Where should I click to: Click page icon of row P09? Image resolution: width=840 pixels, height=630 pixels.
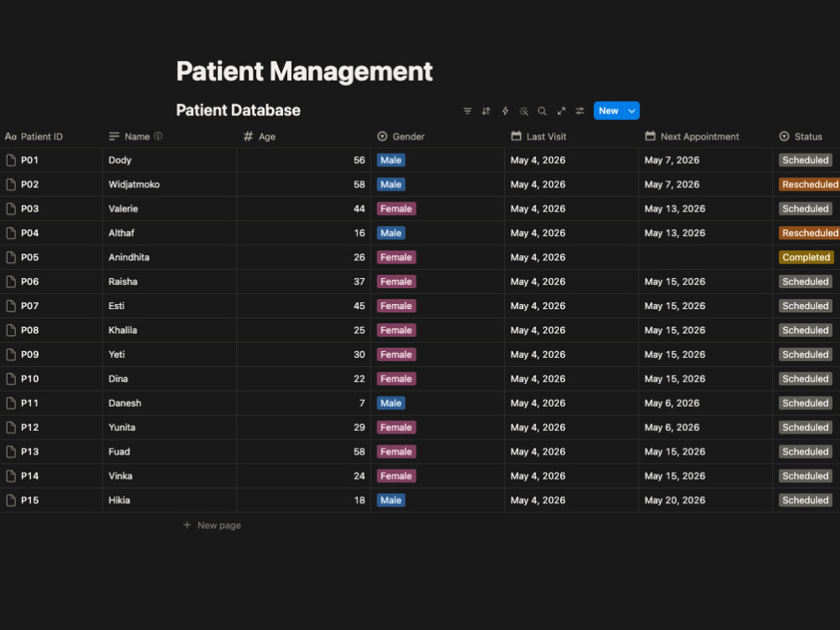(11, 354)
